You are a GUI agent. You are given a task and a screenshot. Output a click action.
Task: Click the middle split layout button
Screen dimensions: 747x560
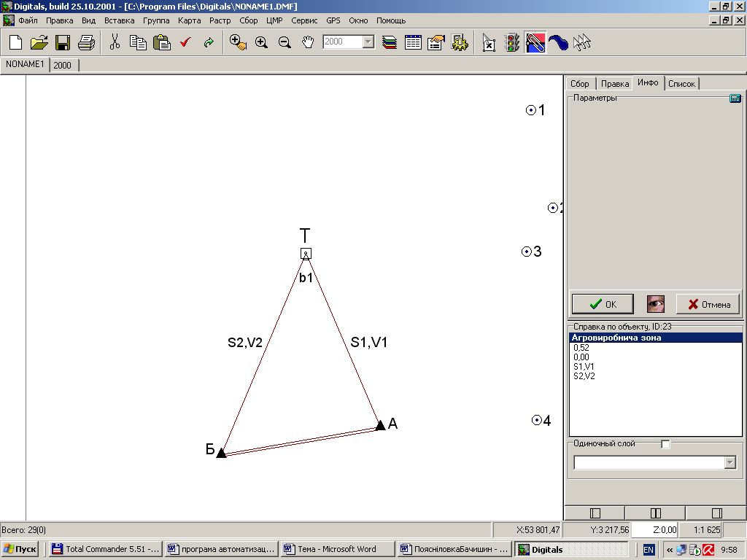[656, 513]
